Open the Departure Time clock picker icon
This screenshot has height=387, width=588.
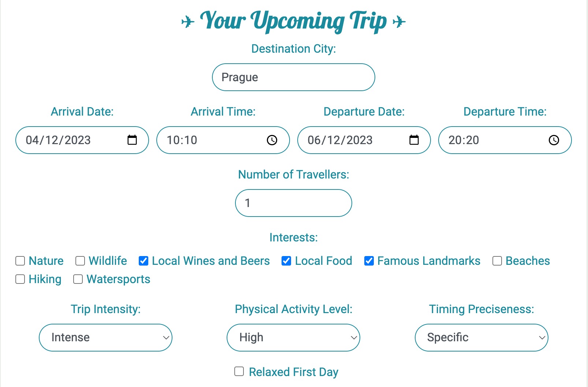point(554,140)
